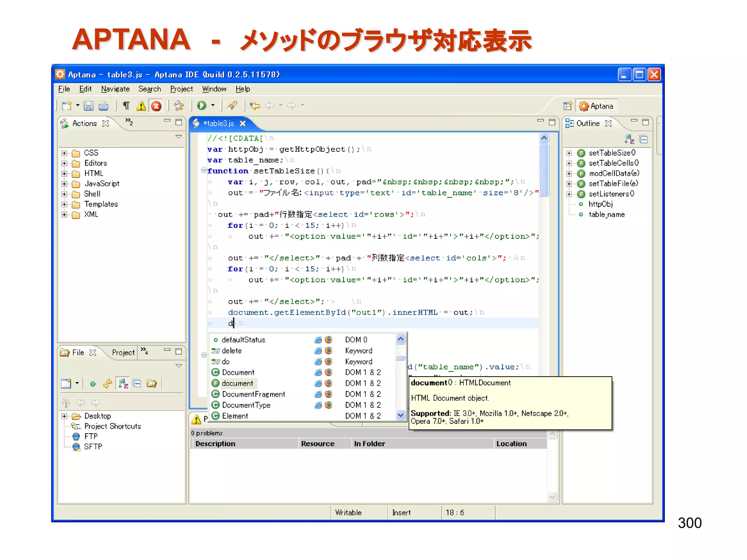Select the Outline view tab
The image size is (747, 560).
click(588, 124)
